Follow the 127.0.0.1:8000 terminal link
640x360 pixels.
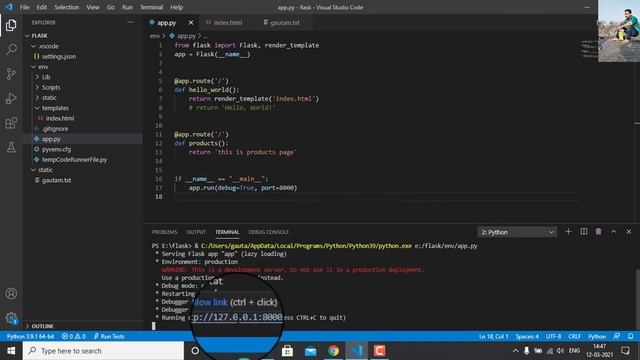(237, 317)
